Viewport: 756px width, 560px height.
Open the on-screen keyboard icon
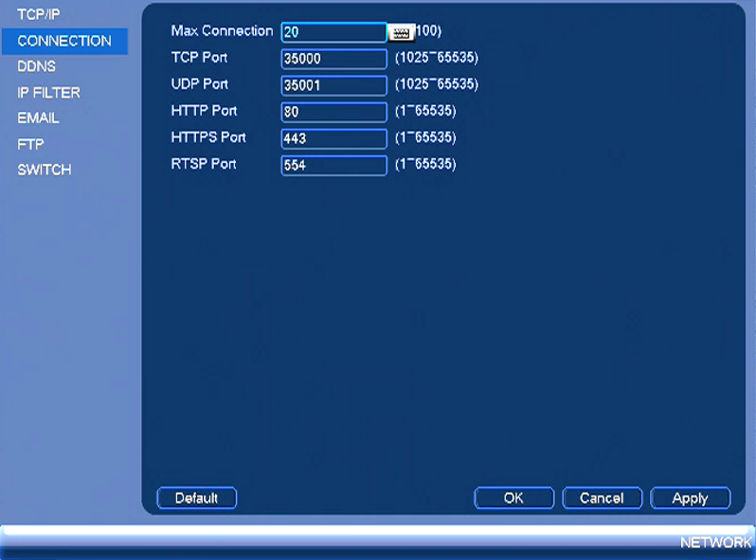[x=401, y=33]
